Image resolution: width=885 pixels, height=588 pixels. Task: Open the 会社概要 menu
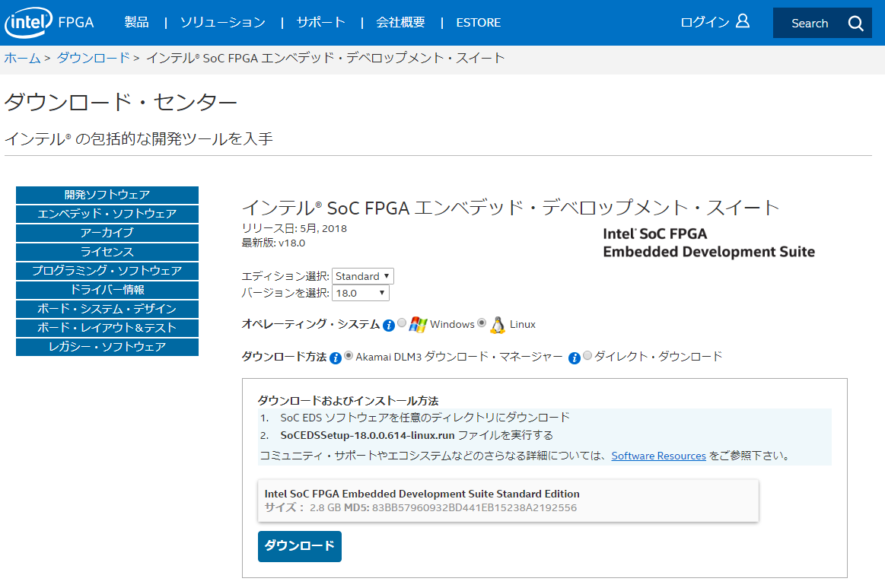tap(400, 23)
